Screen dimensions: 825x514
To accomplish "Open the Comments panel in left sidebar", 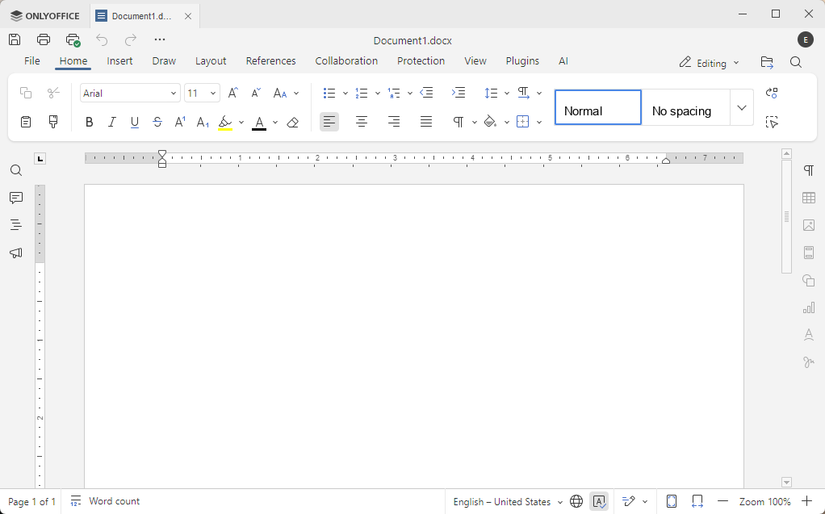I will (x=16, y=198).
